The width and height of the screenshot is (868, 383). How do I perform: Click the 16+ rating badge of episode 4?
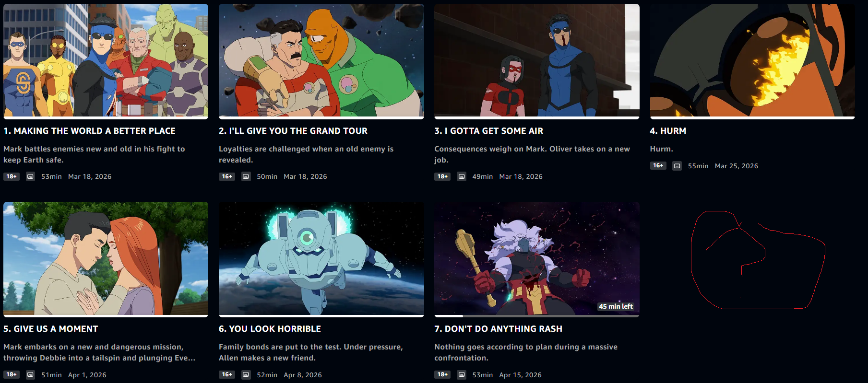coord(658,165)
